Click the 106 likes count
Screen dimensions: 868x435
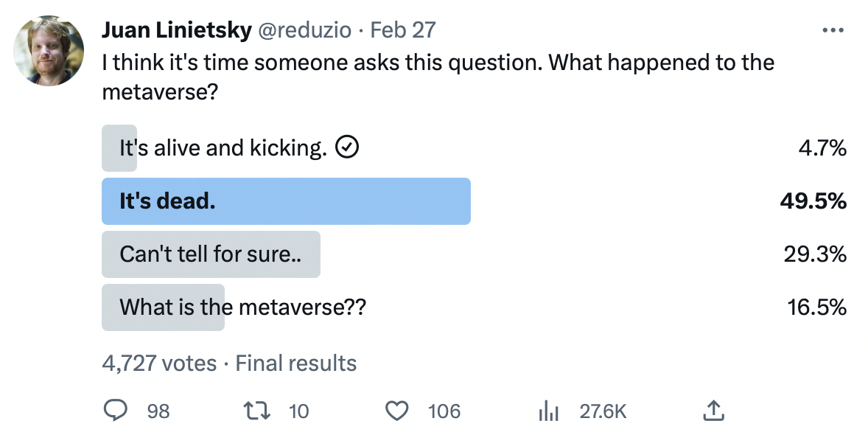444,411
